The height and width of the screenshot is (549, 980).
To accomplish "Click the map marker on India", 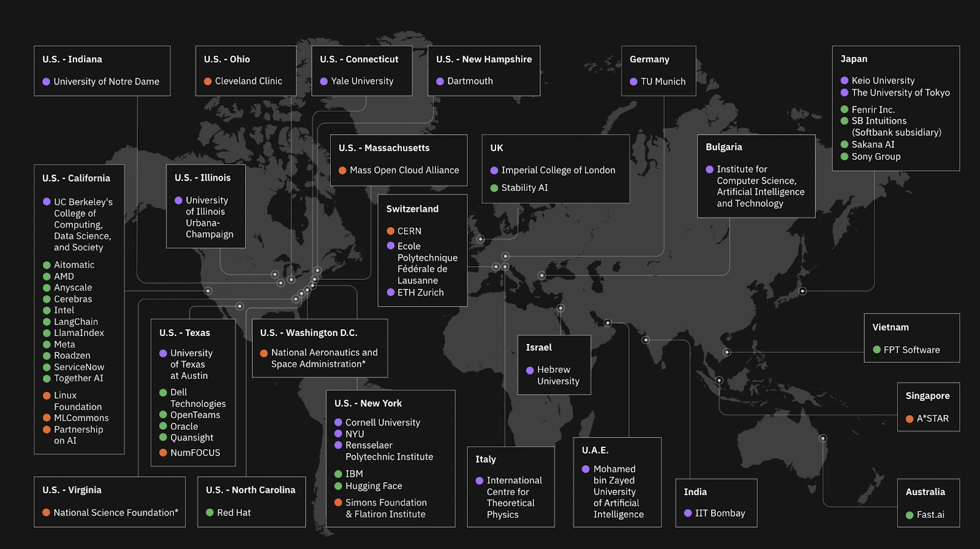I will pyautogui.click(x=646, y=340).
